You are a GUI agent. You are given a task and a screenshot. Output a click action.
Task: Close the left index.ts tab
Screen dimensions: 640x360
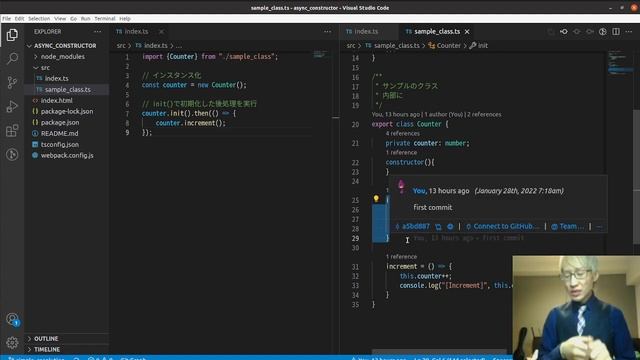click(162, 31)
